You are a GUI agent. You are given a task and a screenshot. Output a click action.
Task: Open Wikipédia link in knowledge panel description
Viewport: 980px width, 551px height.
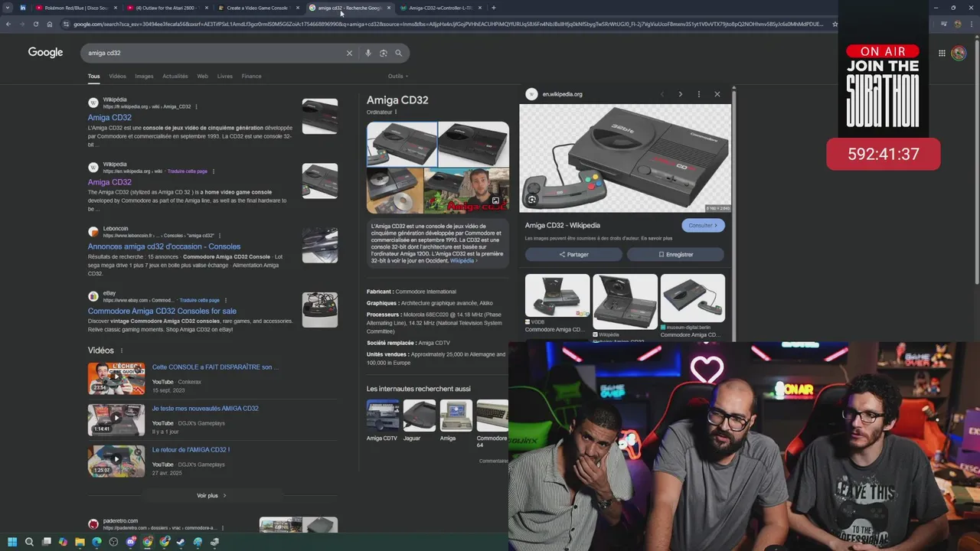pos(463,261)
